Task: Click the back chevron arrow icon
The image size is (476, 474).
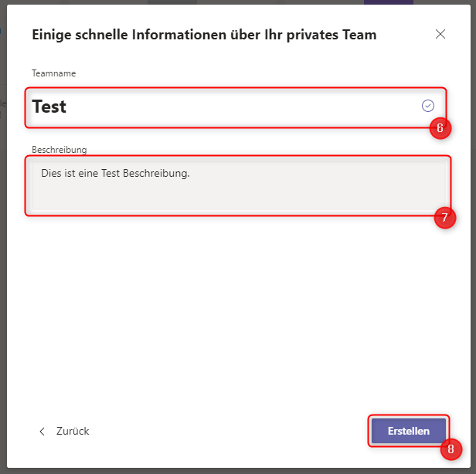Action: point(42,432)
